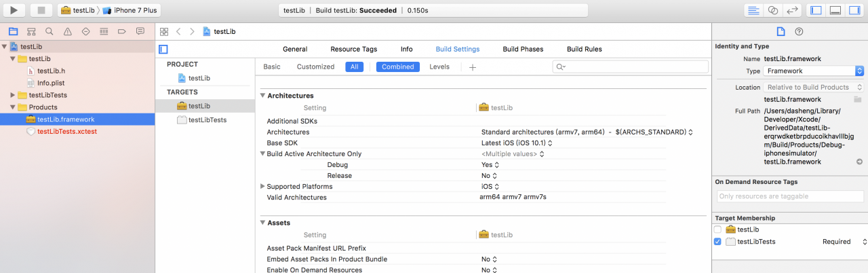Hide the project and targets list

coord(163,49)
